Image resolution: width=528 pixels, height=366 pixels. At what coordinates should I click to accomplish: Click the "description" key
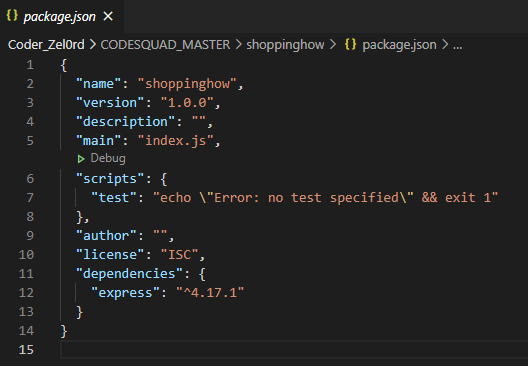coord(126,122)
